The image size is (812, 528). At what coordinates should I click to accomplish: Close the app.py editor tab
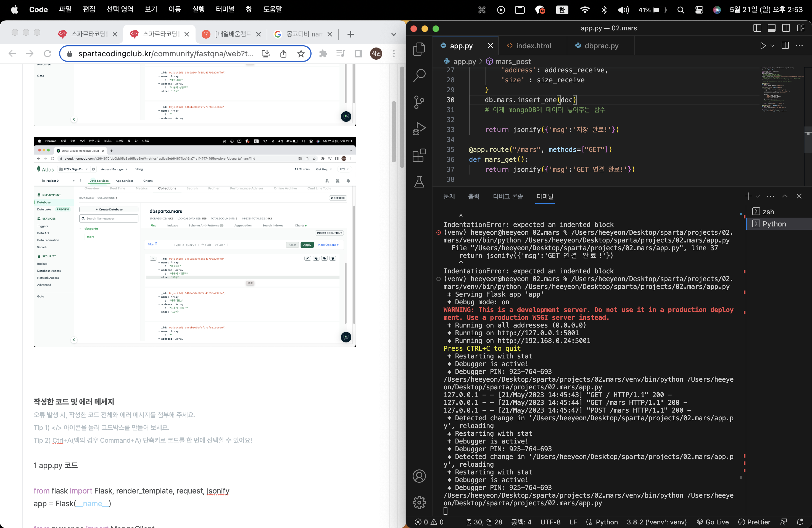click(490, 46)
